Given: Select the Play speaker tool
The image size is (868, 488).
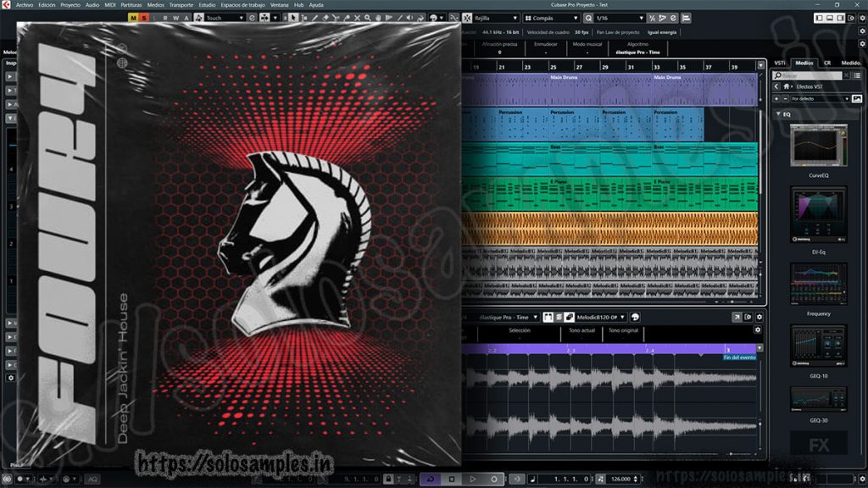Looking at the screenshot, I should 409,18.
